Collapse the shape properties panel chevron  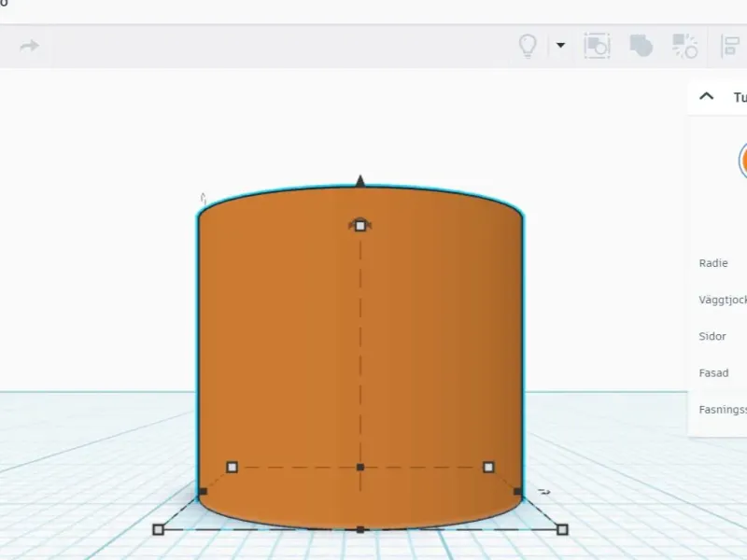707,96
